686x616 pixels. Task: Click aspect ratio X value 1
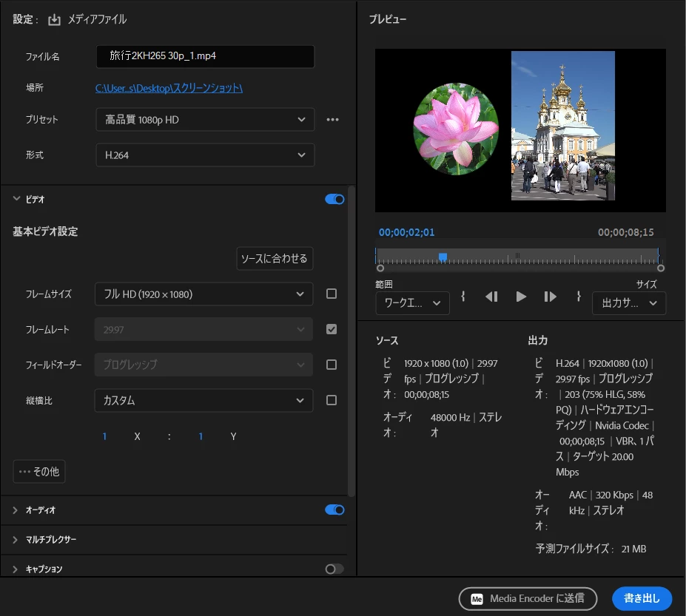point(104,436)
